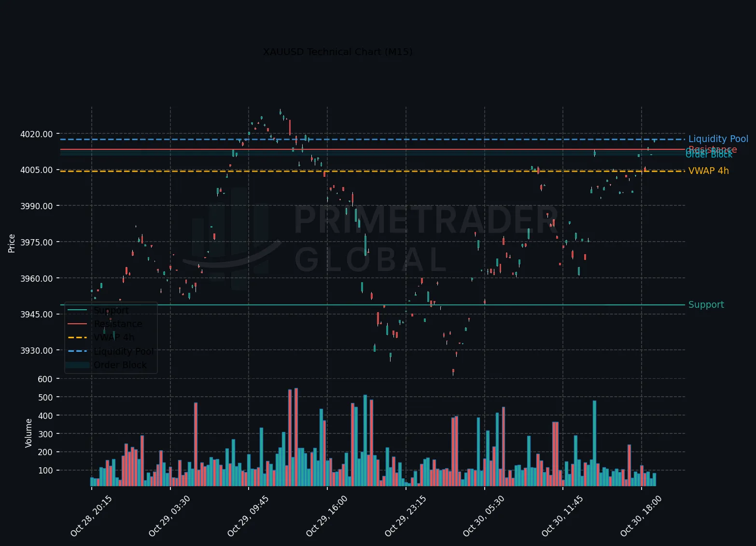The width and height of the screenshot is (756, 546).
Task: Click the 3960.00 price axis label
Action: [37, 278]
